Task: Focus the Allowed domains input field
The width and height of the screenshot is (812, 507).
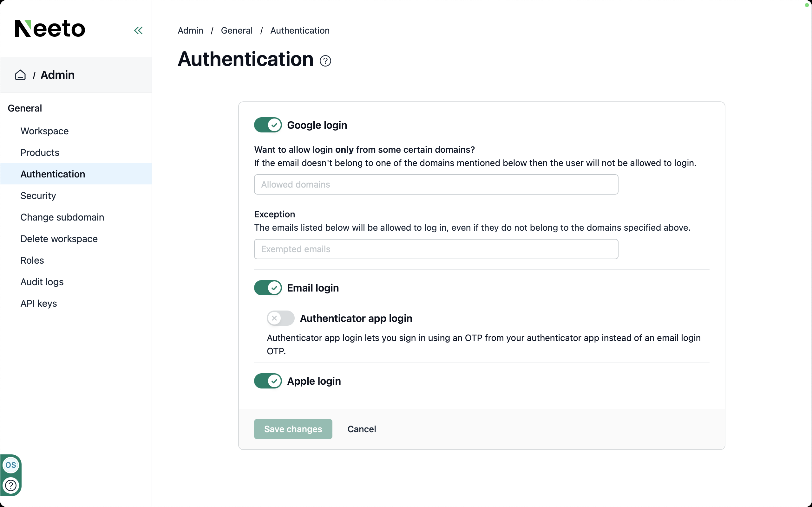Action: [436, 184]
